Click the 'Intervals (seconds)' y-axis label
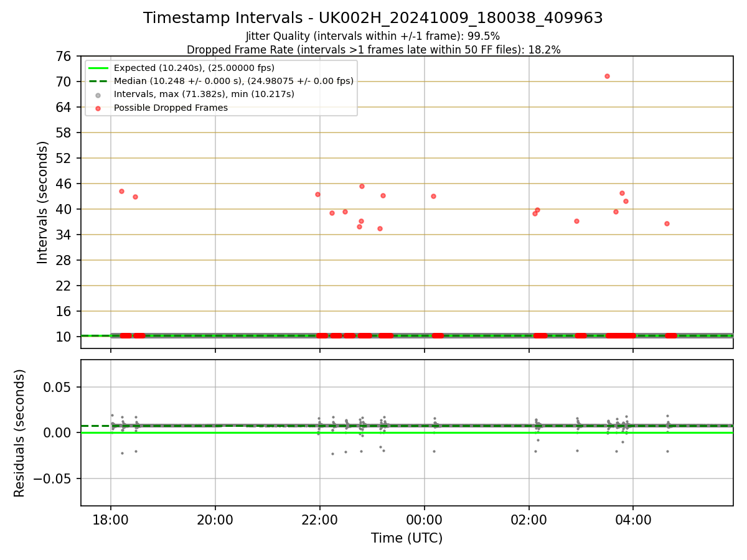The width and height of the screenshot is (747, 560). click(42, 202)
